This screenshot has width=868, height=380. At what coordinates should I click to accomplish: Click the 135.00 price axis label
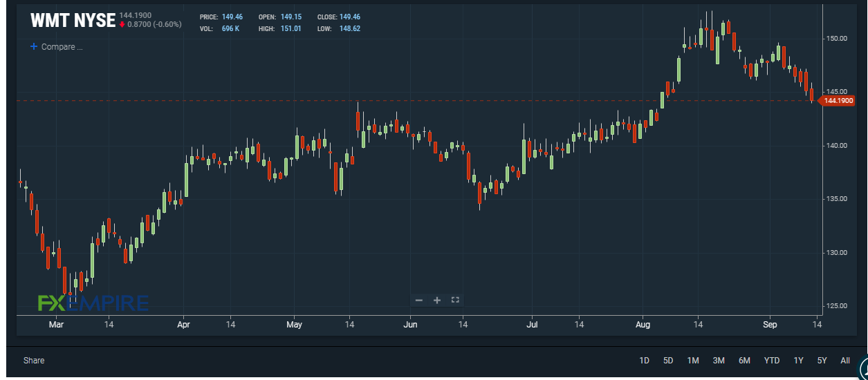[x=838, y=199]
